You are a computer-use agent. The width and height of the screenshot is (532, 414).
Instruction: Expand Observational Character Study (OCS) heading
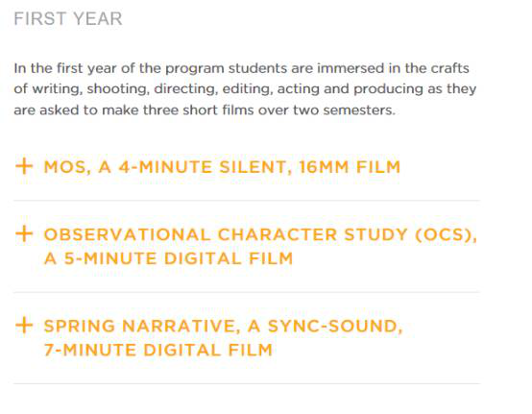(260, 246)
